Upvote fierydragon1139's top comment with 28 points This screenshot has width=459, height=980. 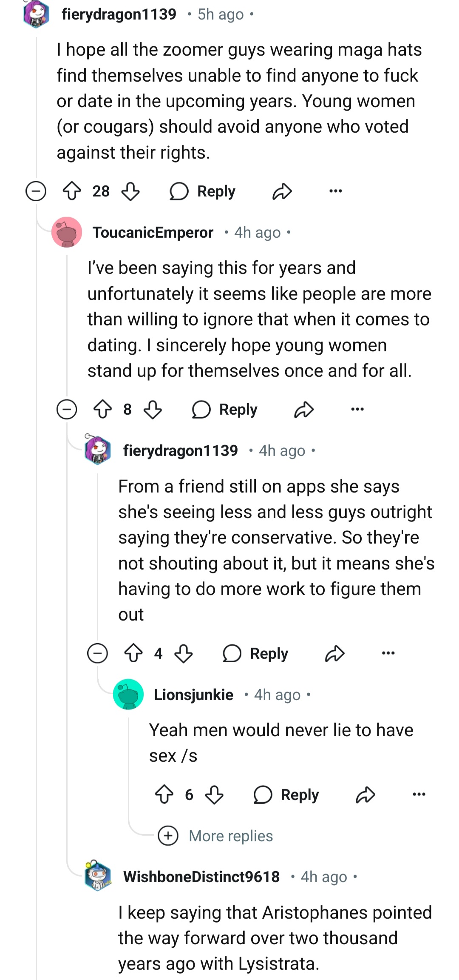pos(72,191)
